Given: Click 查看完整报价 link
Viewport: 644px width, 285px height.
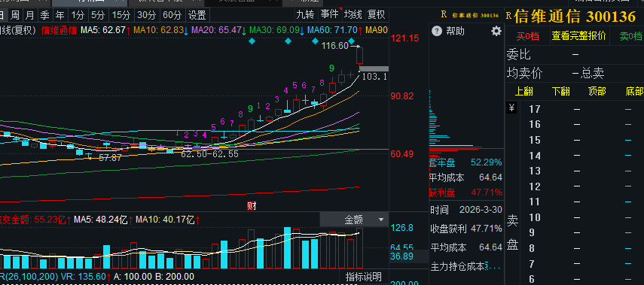Looking at the screenshot, I should (x=578, y=36).
